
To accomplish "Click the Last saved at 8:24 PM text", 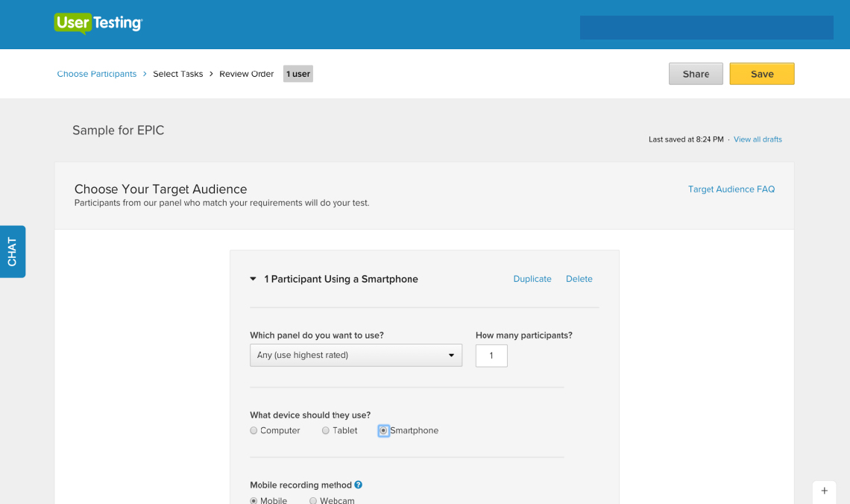I will click(x=686, y=139).
